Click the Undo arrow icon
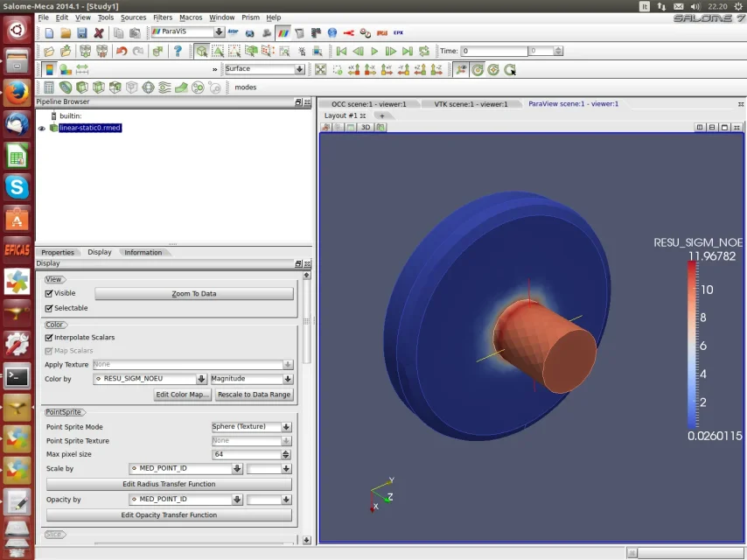 [x=122, y=51]
